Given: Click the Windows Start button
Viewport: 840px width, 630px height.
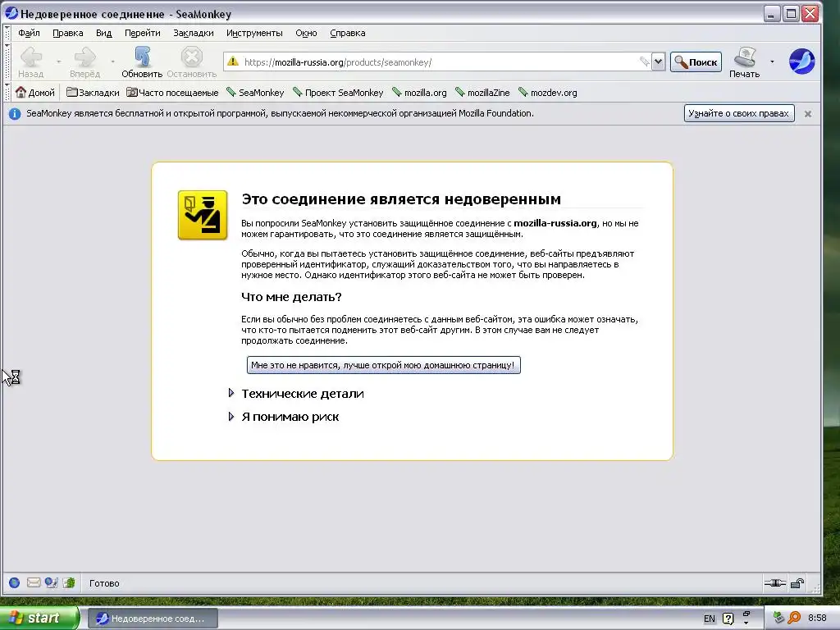Looking at the screenshot, I should click(x=39, y=619).
